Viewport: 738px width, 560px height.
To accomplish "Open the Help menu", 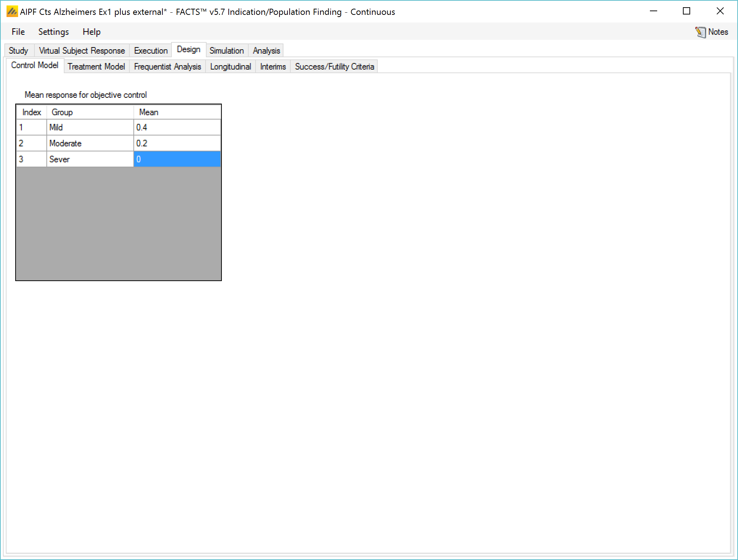I will coord(91,32).
